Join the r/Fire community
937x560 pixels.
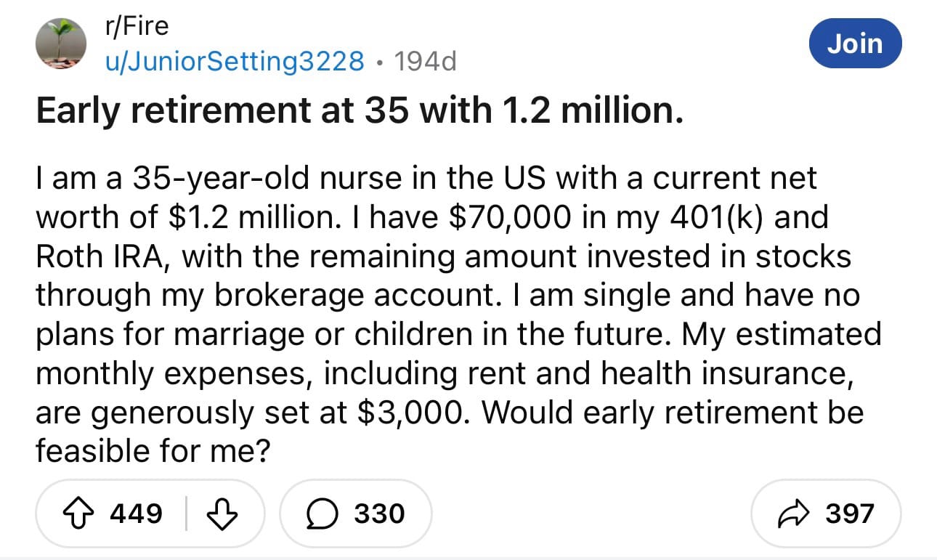point(855,43)
